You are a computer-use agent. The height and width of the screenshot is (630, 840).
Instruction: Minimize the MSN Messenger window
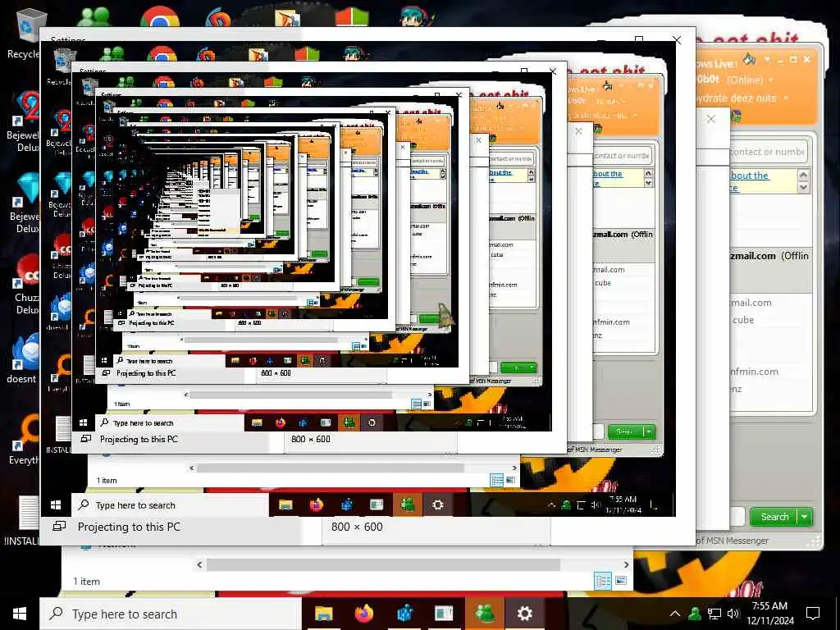pyautogui.click(x=781, y=60)
